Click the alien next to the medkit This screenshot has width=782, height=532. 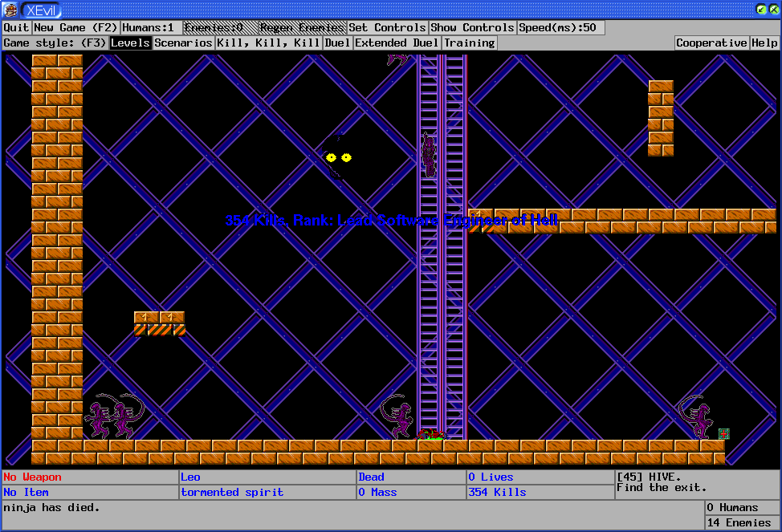(x=695, y=416)
